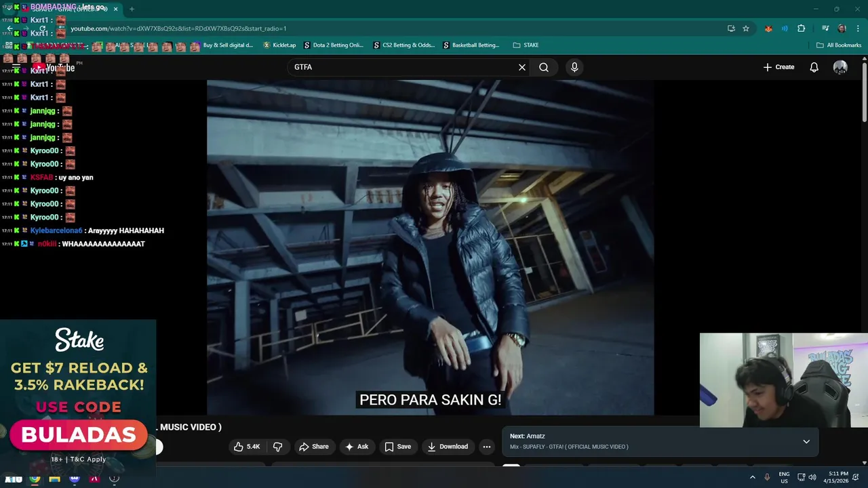The height and width of the screenshot is (488, 868).
Task: Install app icon in address bar
Action: [731, 28]
